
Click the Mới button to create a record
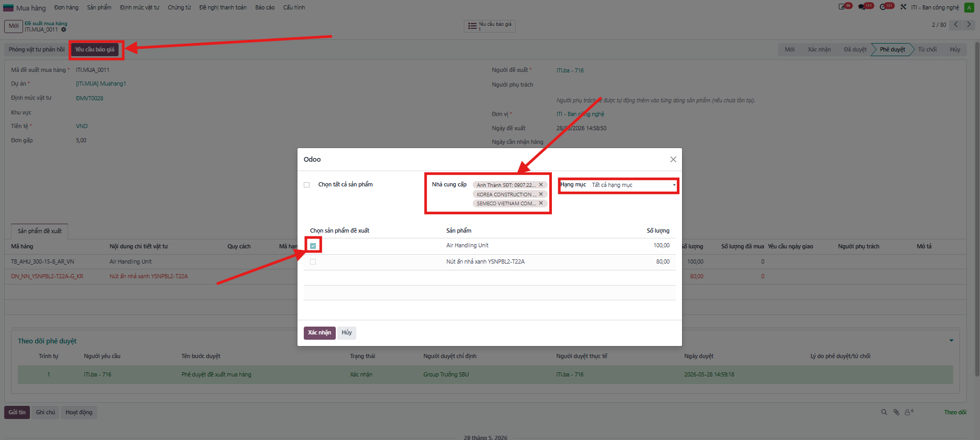coord(14,26)
